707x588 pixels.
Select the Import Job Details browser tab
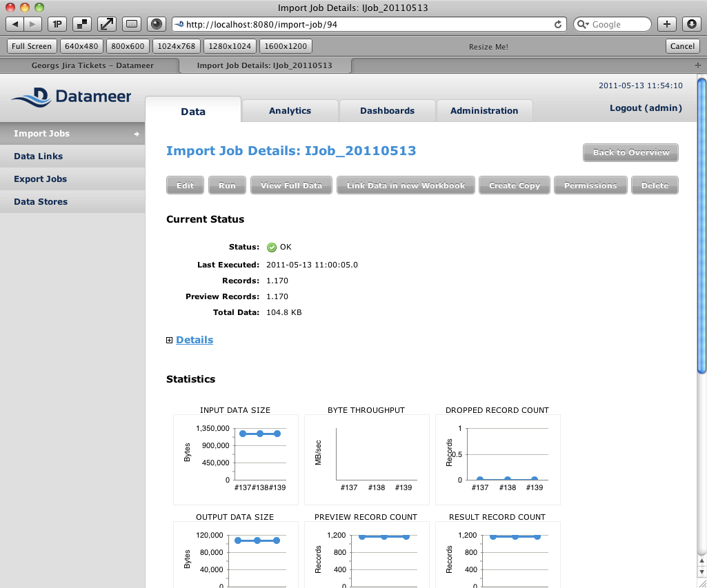(265, 65)
